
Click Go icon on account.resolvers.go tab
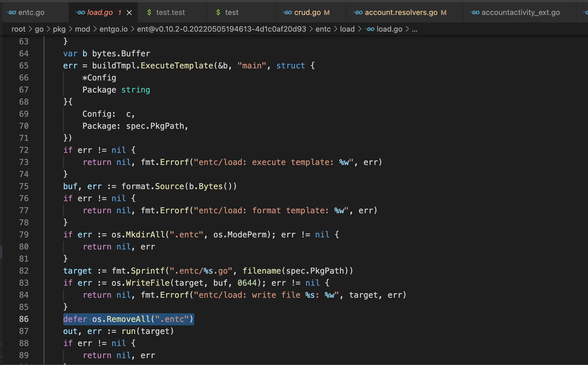pyautogui.click(x=358, y=12)
